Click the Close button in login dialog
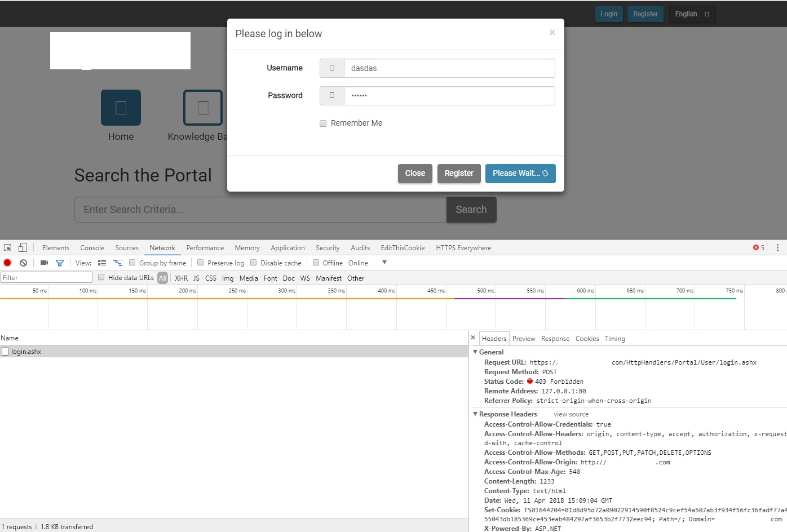Screen dimensions: 787x532 pyautogui.click(x=415, y=174)
